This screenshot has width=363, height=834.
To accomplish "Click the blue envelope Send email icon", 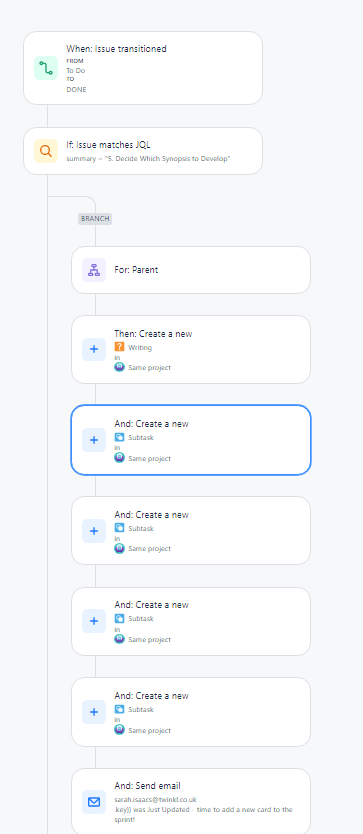I will click(94, 802).
